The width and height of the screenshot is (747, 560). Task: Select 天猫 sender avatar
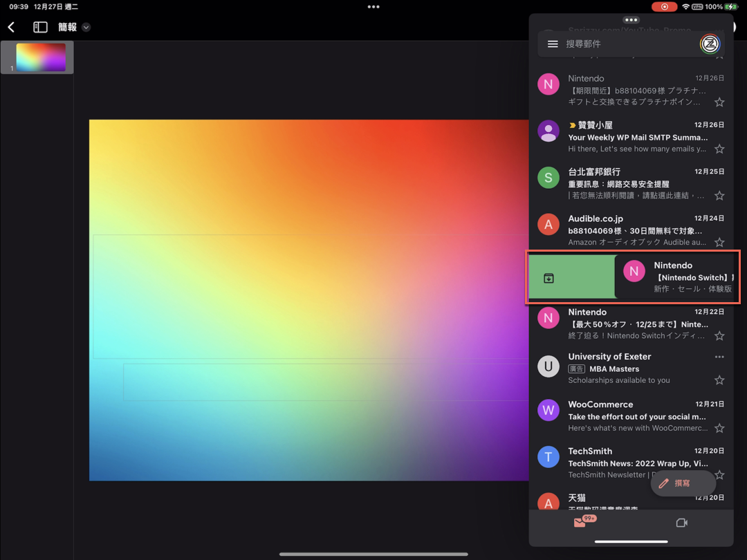click(x=548, y=501)
